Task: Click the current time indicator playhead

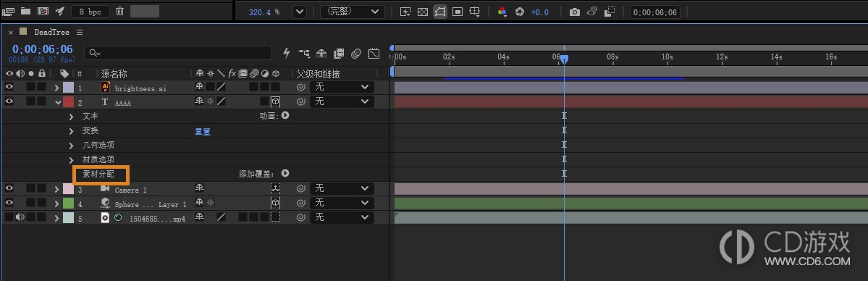Action: click(564, 59)
